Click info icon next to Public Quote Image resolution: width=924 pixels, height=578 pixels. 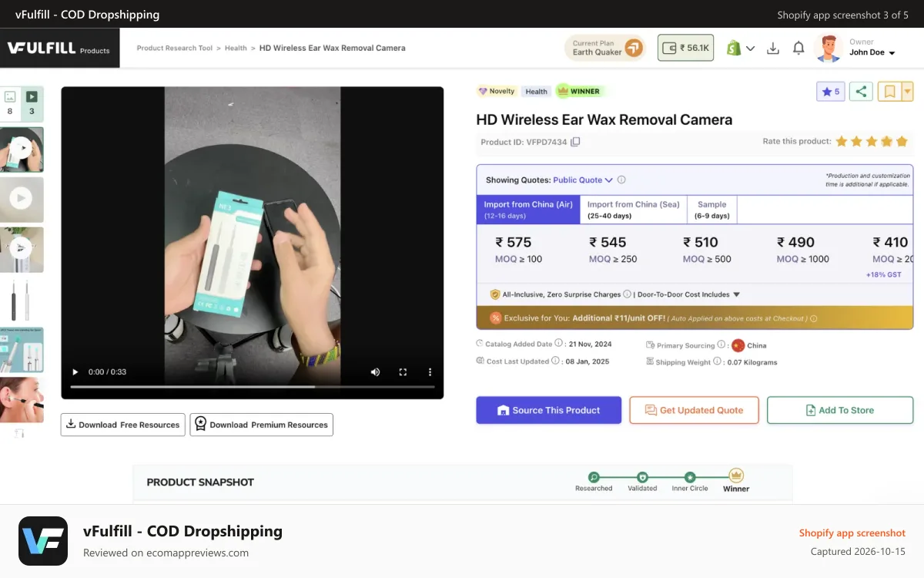point(621,180)
